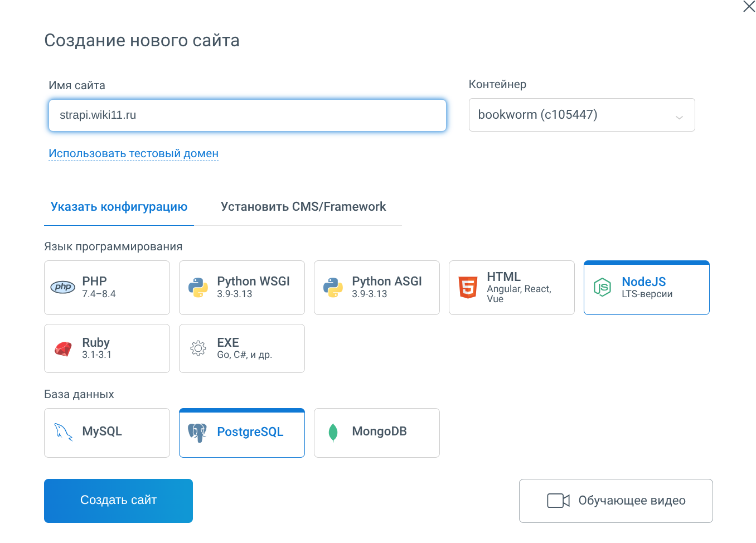Click the Создание нового сайта heading
Image resolution: width=756 pixels, height=543 pixels.
142,41
